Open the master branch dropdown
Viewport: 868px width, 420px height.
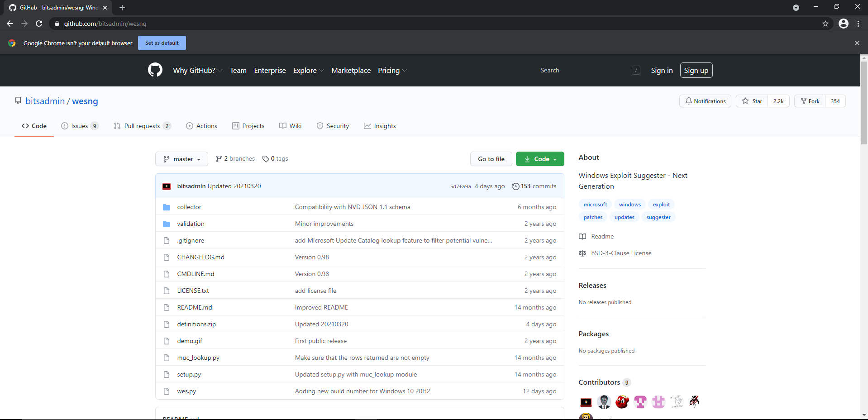click(181, 159)
